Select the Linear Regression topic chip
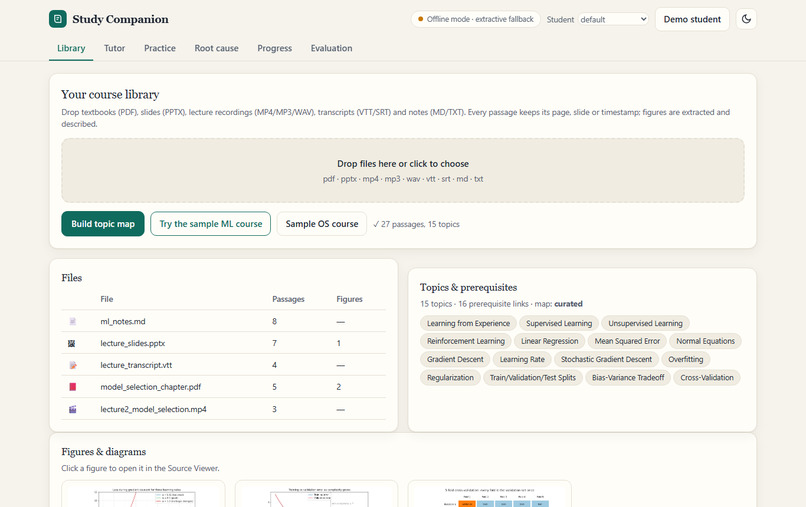Screen dimensions: 806x507 point(549,341)
